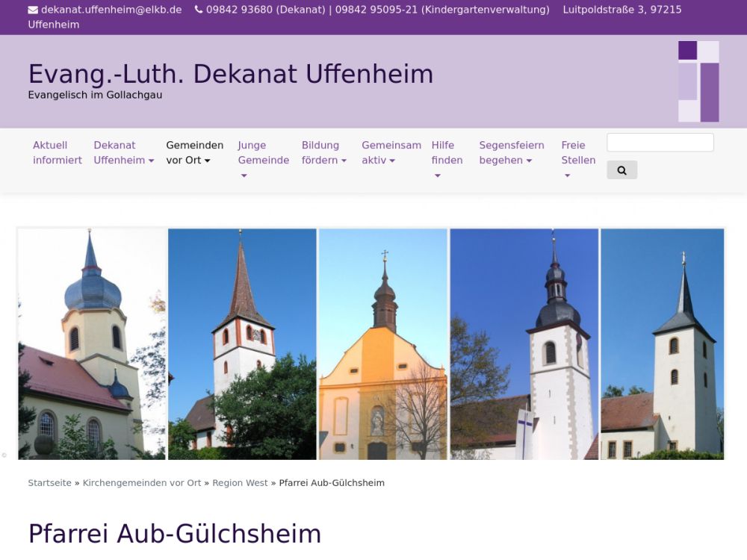747x560 pixels.
Task: Open the Startseite breadcrumb link
Action: 49,483
